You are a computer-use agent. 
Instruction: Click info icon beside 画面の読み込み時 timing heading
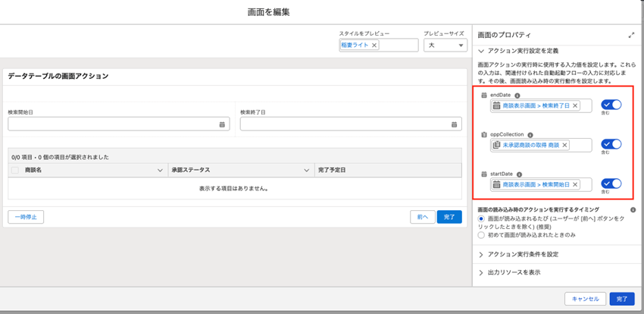(x=633, y=209)
